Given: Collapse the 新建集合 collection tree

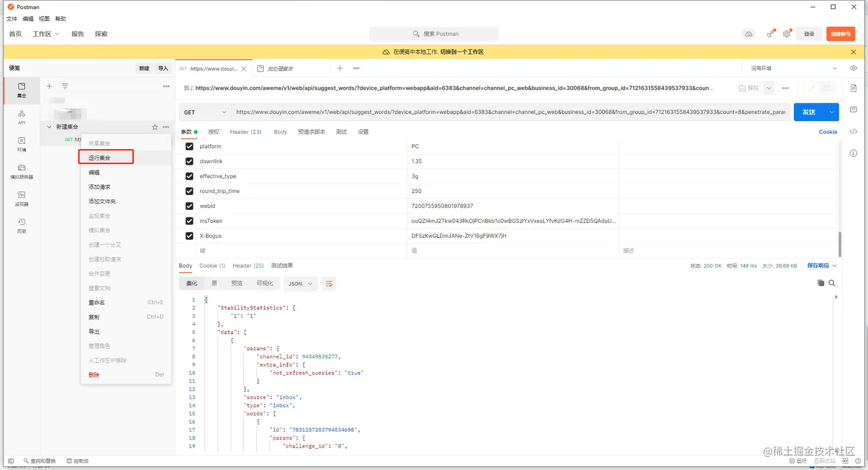Looking at the screenshot, I should coord(49,127).
